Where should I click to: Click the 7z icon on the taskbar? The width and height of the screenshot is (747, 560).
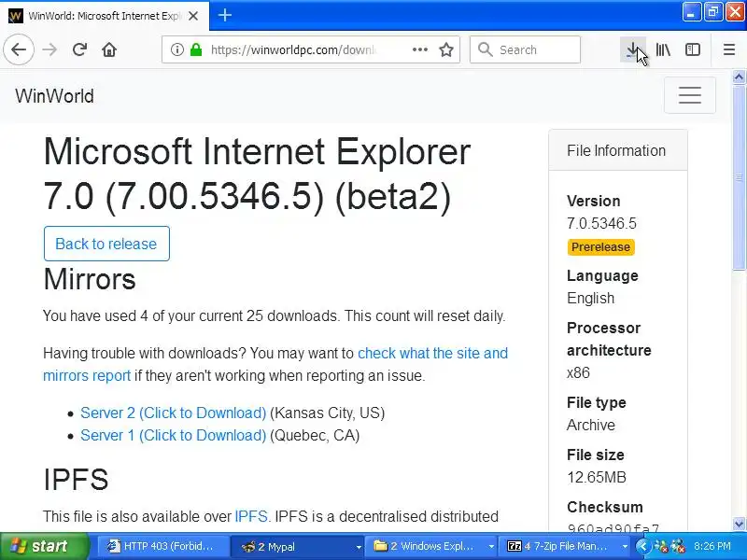(514, 546)
